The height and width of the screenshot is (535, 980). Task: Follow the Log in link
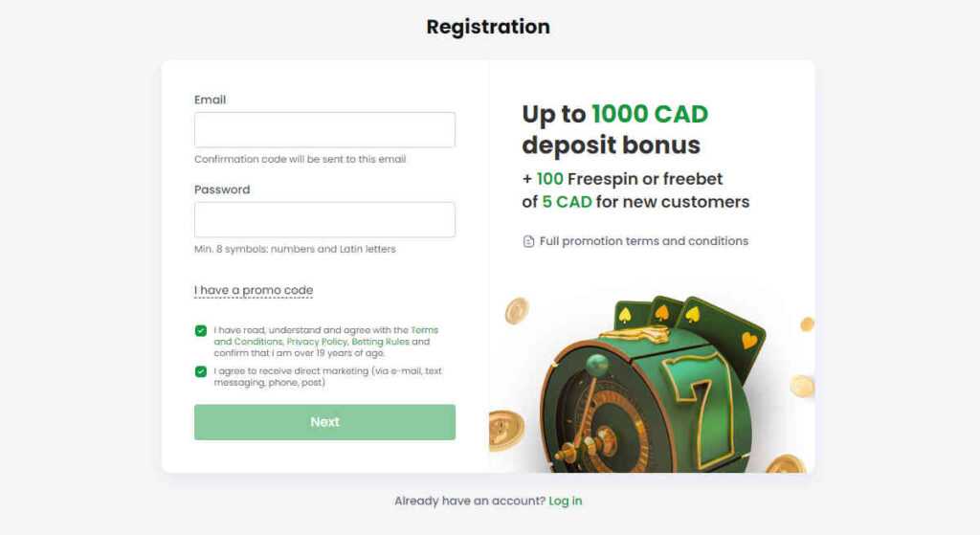tap(565, 501)
